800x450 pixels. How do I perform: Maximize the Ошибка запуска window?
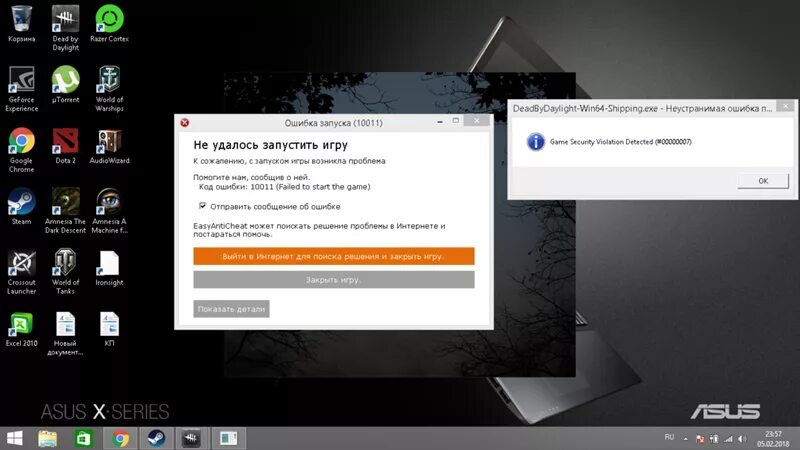[x=456, y=121]
